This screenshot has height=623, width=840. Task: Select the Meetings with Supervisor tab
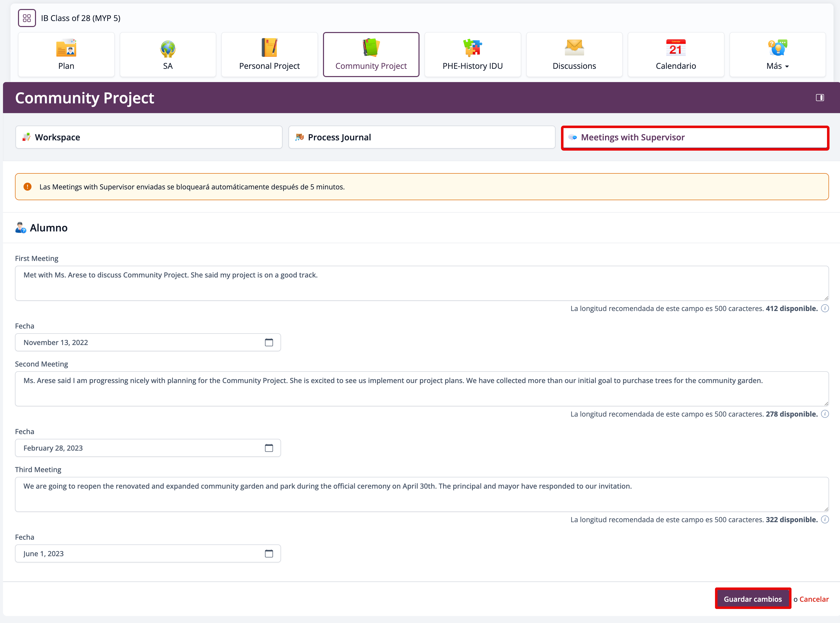(x=694, y=137)
